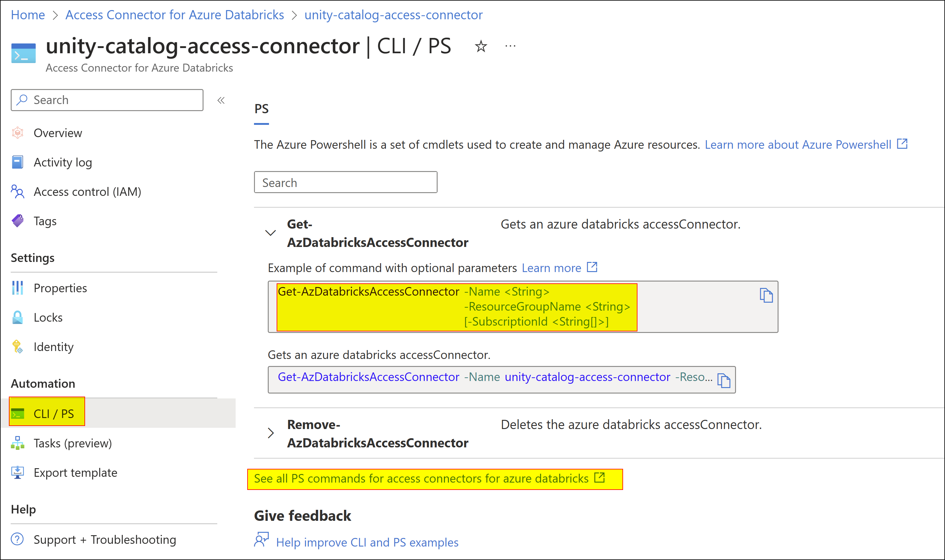Click the CLI / PS terminal icon
The image size is (945, 560).
tap(17, 414)
